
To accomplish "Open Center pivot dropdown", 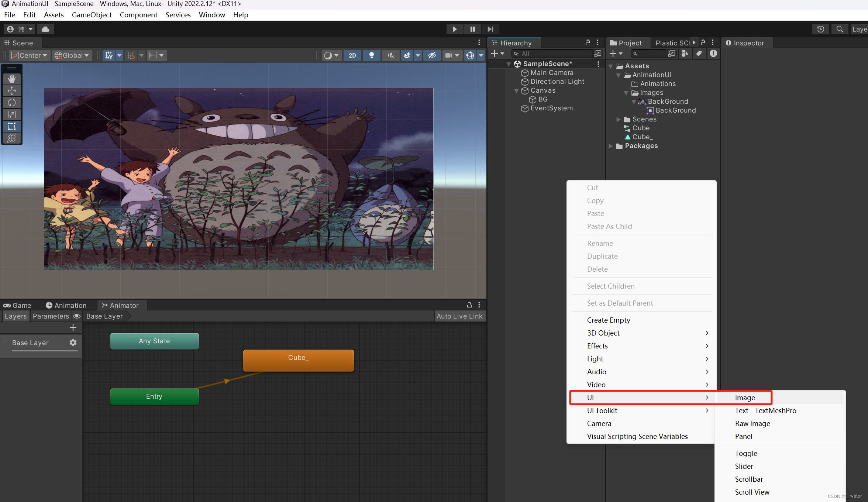I will pyautogui.click(x=29, y=55).
